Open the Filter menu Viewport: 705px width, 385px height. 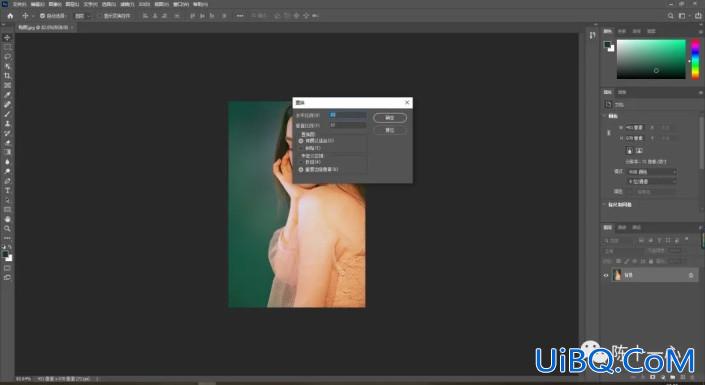(128, 4)
